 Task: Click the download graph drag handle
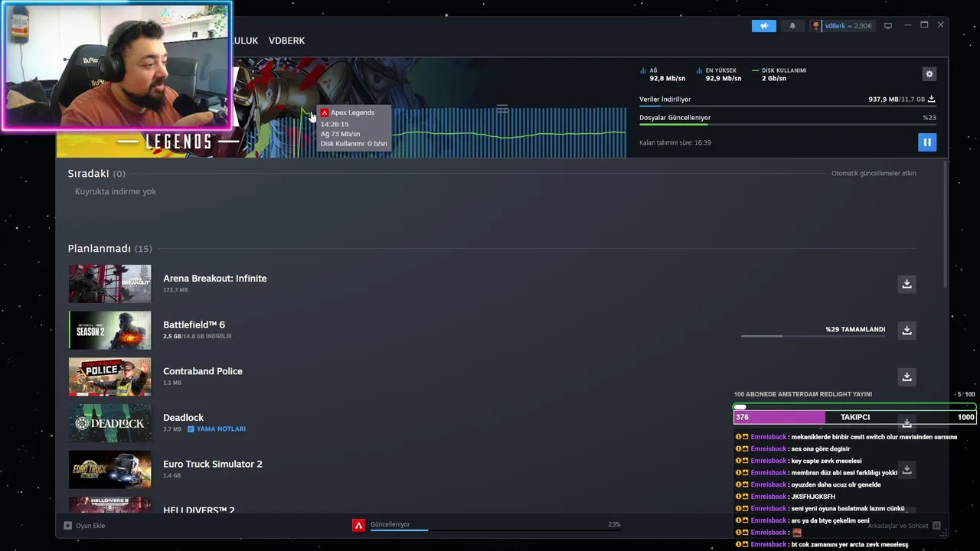click(502, 109)
